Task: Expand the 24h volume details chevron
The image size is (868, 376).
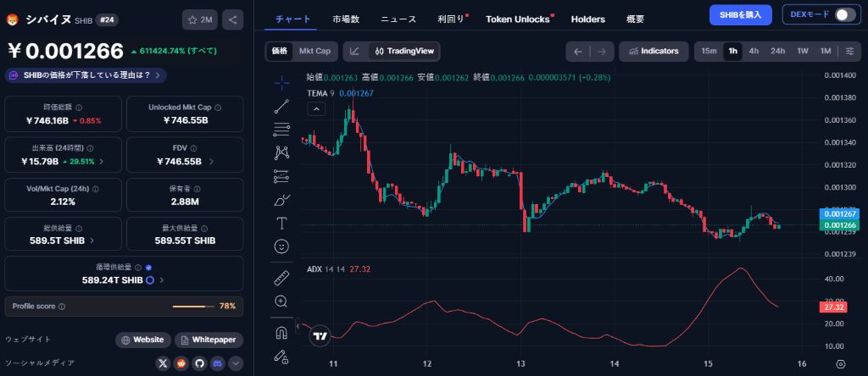Action: [102, 162]
